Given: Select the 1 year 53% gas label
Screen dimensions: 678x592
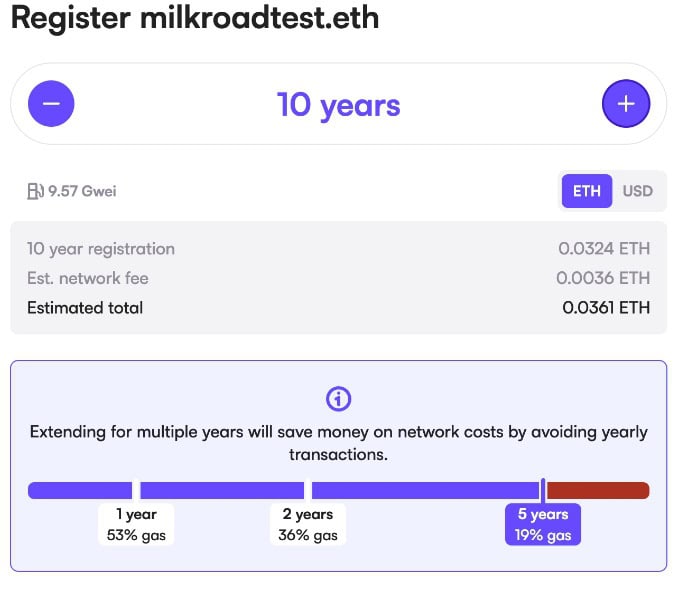Looking at the screenshot, I should (x=136, y=525).
